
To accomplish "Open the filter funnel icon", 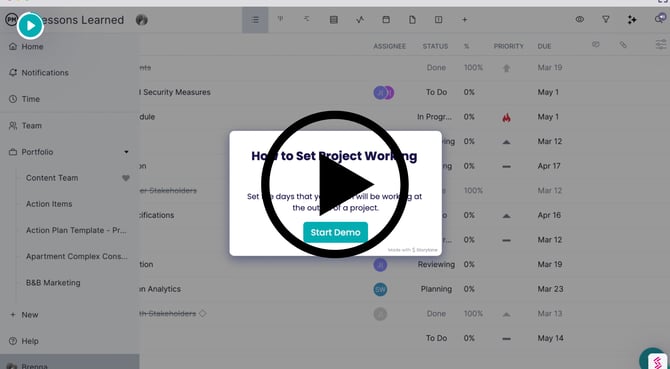I will pyautogui.click(x=605, y=19).
